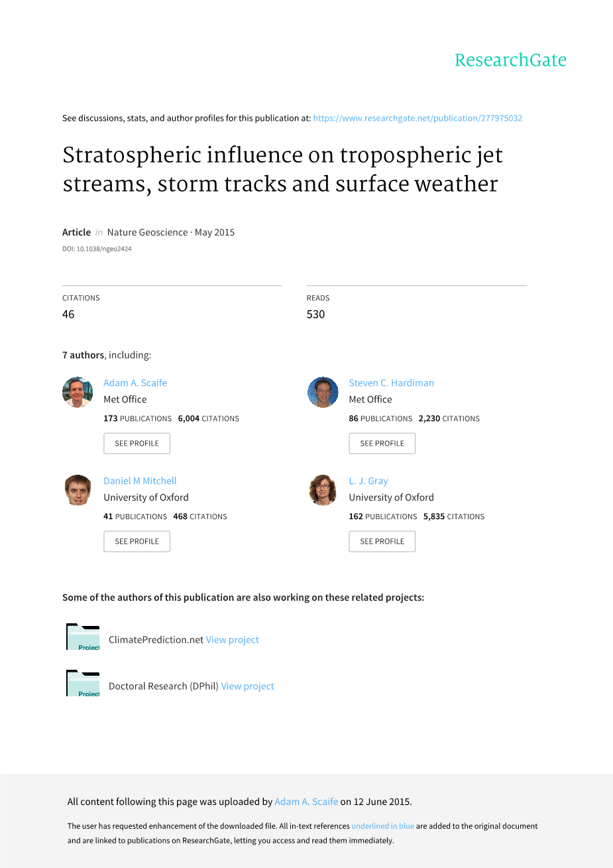The width and height of the screenshot is (613, 868).
Task: Click the ResearchGate logo
Action: (x=510, y=60)
